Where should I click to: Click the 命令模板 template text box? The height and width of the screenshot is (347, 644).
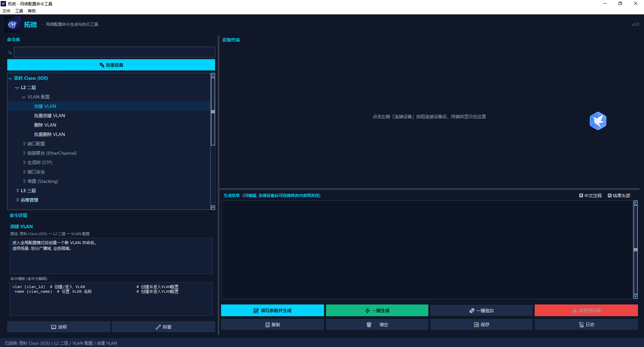(x=111, y=299)
